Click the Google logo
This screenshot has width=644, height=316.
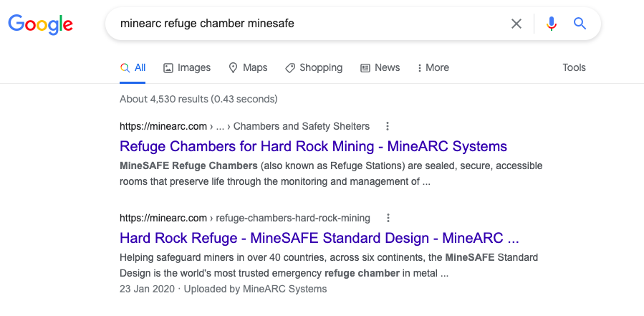click(x=41, y=24)
